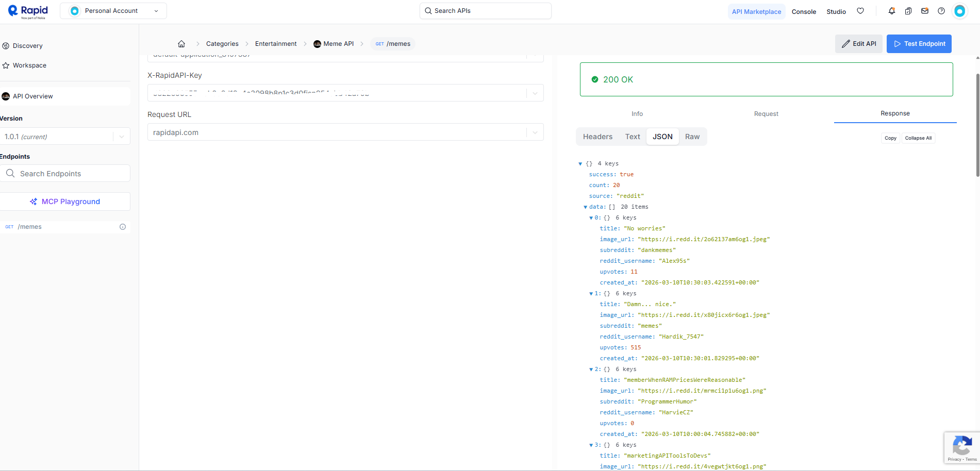Screen dimensions: 980x471
Task: Click the Rapid logo
Action: [28, 11]
